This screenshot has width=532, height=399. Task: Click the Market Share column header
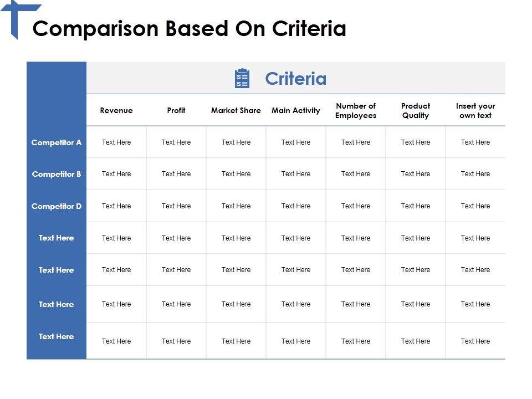(236, 110)
